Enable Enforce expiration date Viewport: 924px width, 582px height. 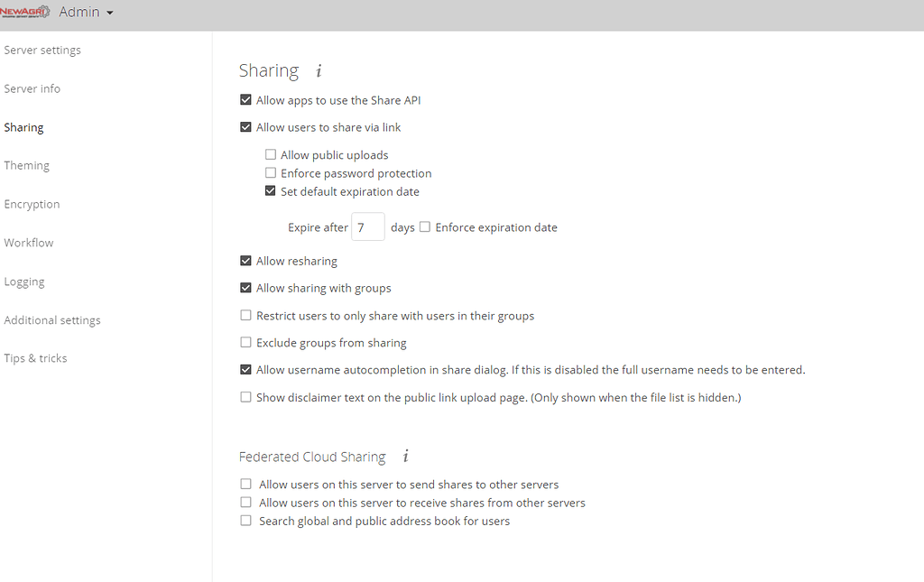pyautogui.click(x=424, y=226)
